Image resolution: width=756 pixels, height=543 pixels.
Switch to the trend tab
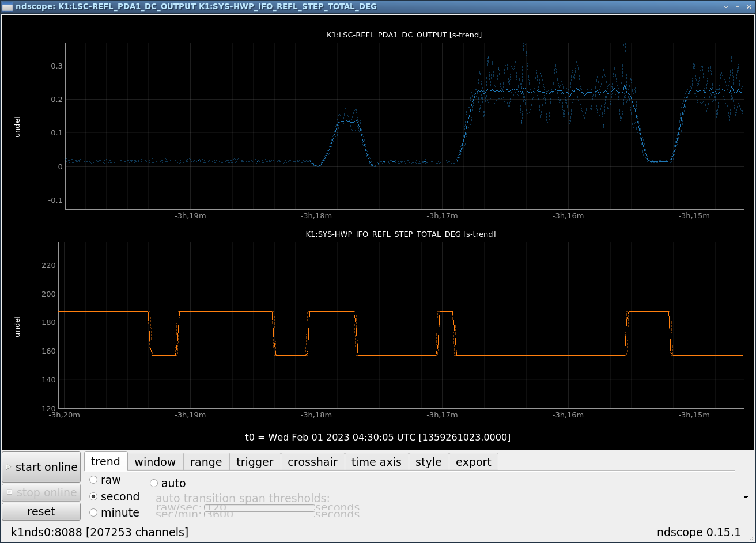click(106, 461)
